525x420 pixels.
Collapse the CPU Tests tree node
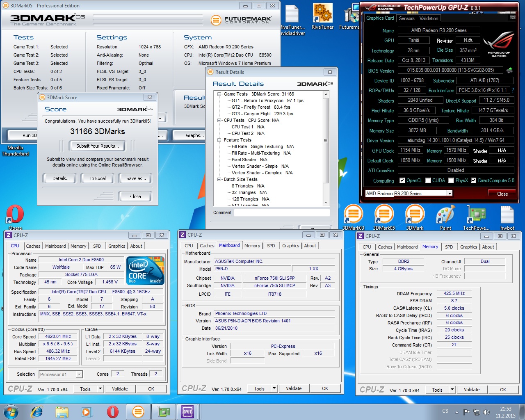coord(220,120)
